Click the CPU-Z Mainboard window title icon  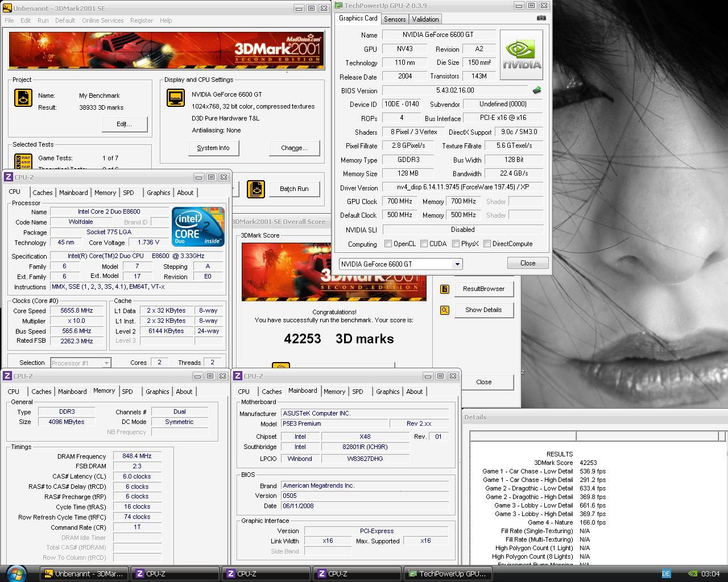pos(238,376)
